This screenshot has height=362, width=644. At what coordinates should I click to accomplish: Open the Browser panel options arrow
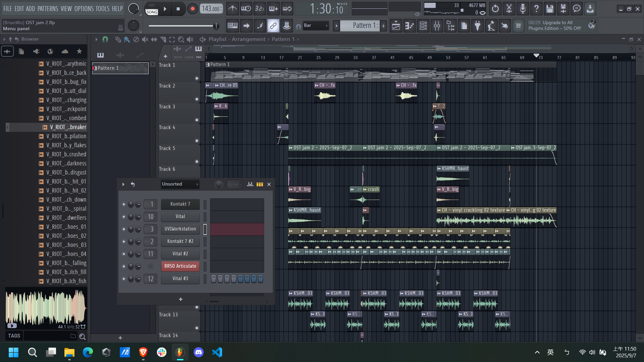(4, 39)
